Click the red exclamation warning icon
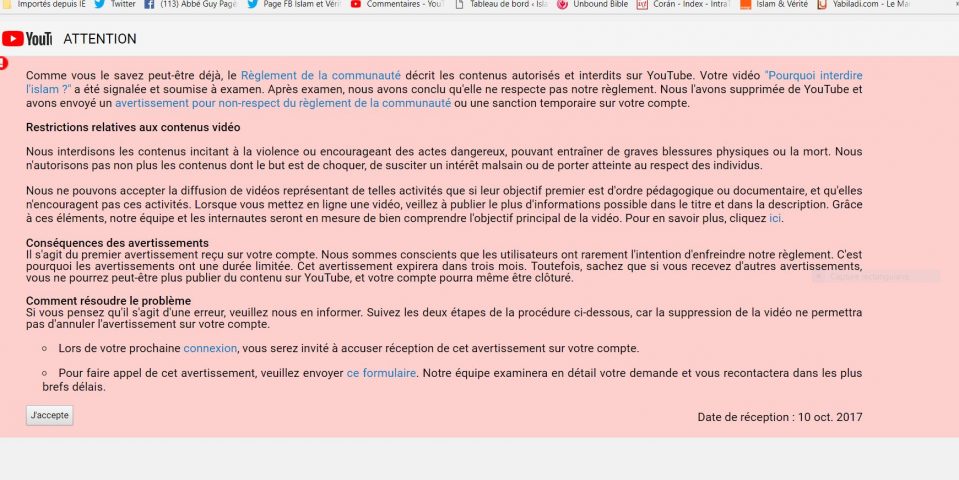959x480 pixels. tap(3, 62)
